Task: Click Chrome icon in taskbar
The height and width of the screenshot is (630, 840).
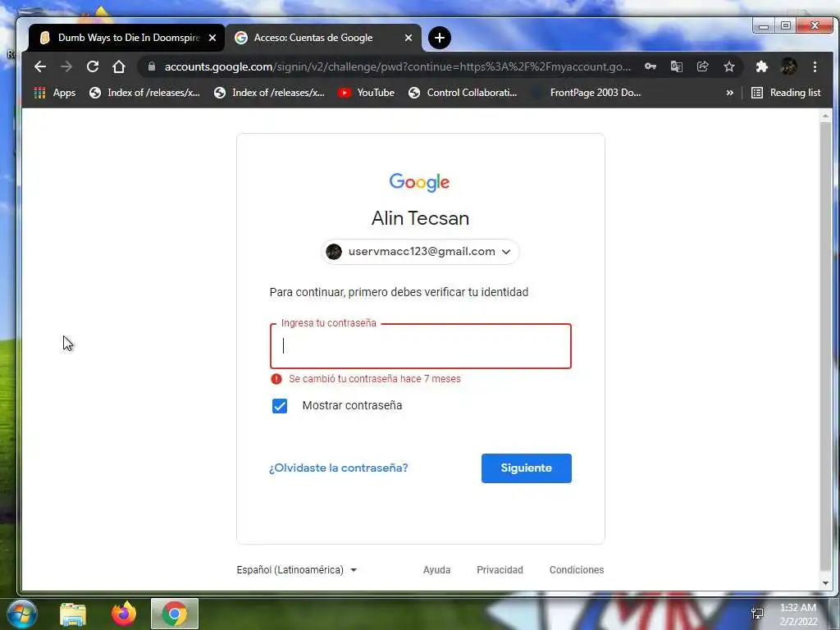Action: [174, 614]
